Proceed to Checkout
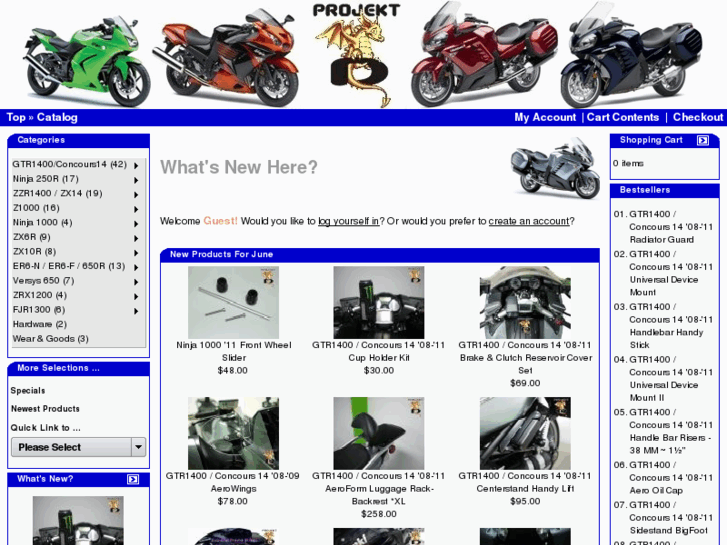The height and width of the screenshot is (545, 727). pyautogui.click(x=698, y=117)
